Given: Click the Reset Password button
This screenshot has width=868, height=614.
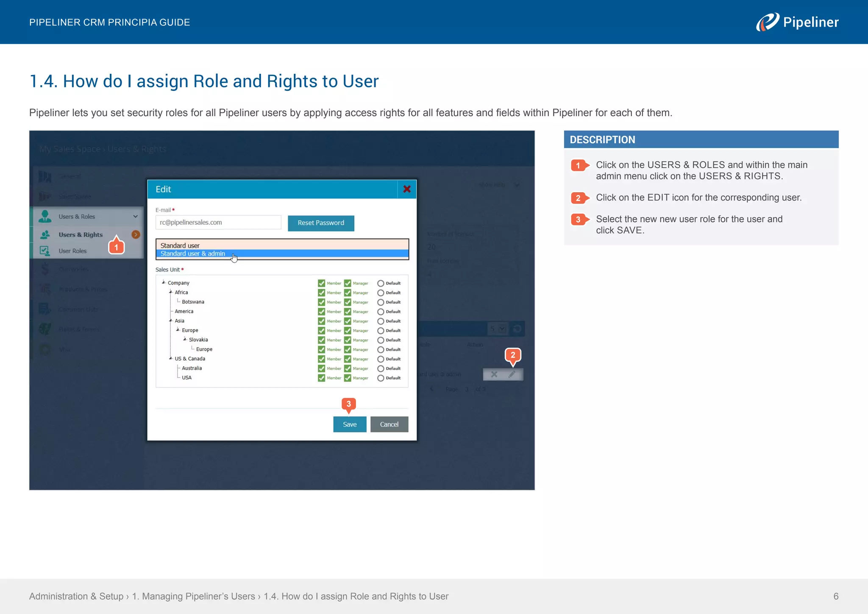Looking at the screenshot, I should tap(321, 223).
